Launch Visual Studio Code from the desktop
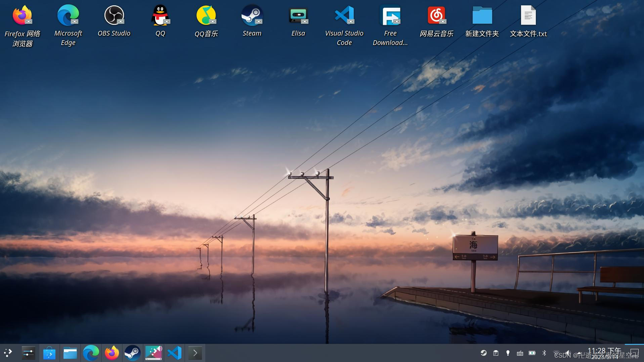This screenshot has height=362, width=644. tap(344, 15)
